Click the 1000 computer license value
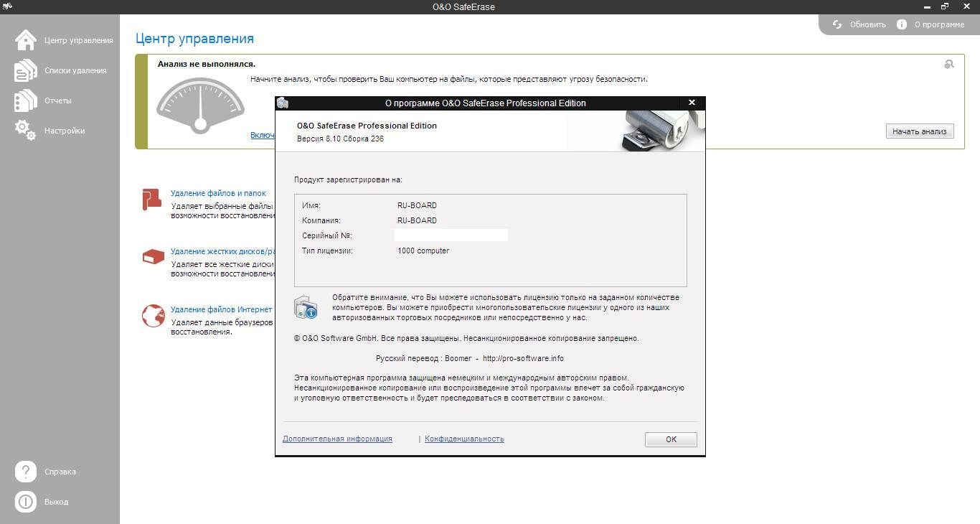This screenshot has width=980, height=524. tap(423, 251)
